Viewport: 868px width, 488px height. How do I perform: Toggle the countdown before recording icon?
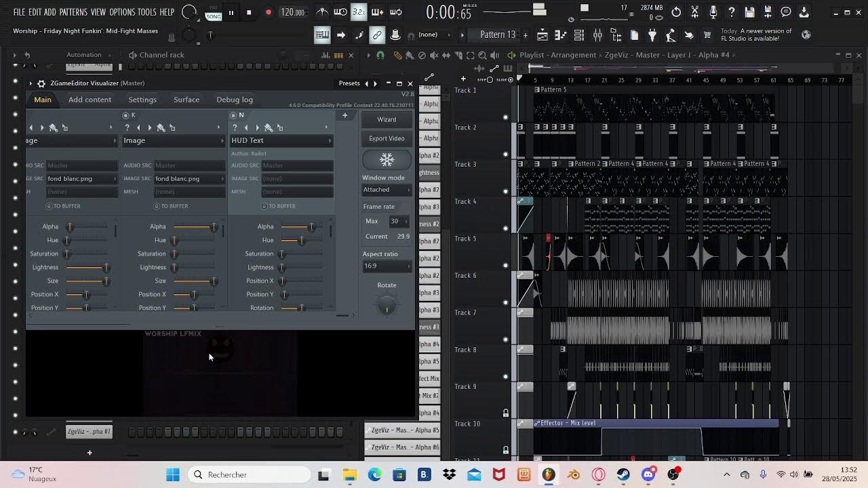(x=359, y=12)
